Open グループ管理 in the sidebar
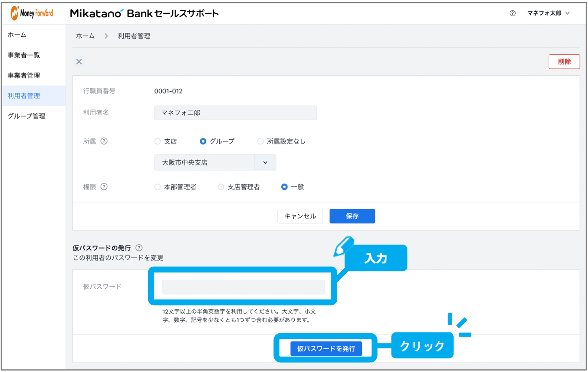The width and height of the screenshot is (588, 372). 33,116
